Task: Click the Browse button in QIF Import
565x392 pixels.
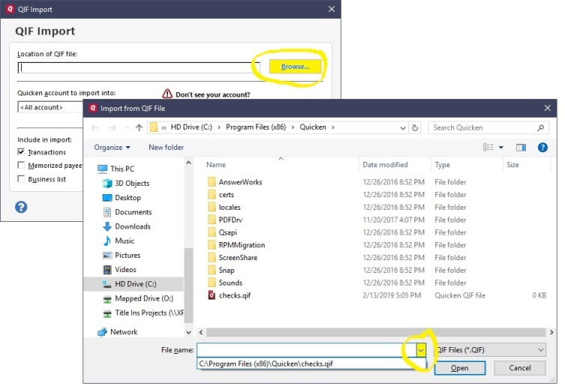Action: [295, 67]
